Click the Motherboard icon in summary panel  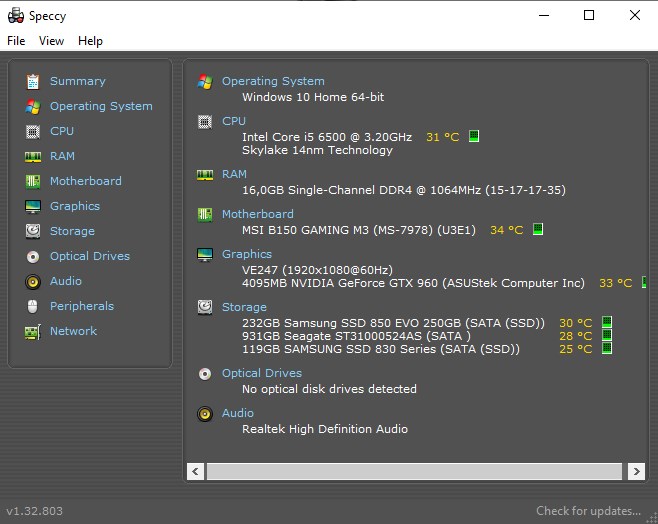pos(205,215)
